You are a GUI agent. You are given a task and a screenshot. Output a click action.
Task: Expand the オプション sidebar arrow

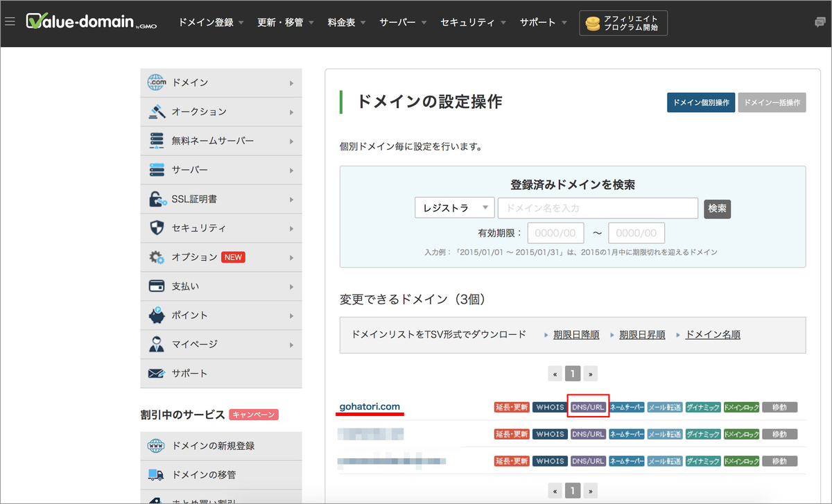click(x=291, y=258)
